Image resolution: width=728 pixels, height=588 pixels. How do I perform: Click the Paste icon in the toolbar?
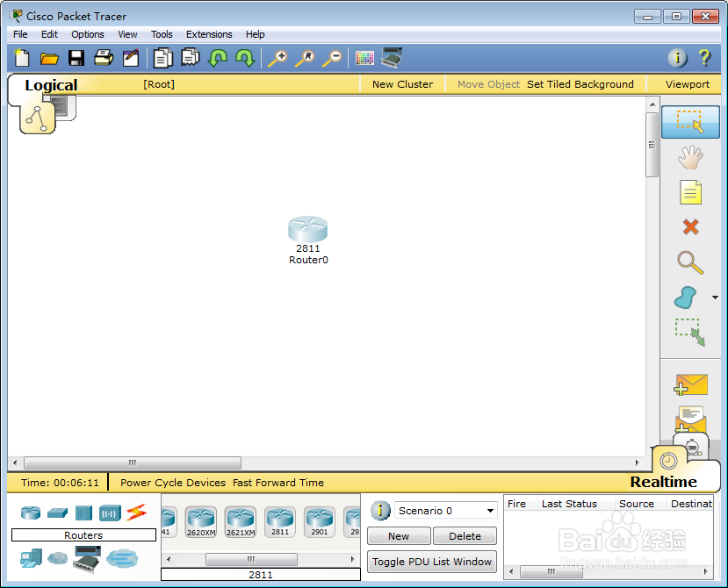coord(191,58)
